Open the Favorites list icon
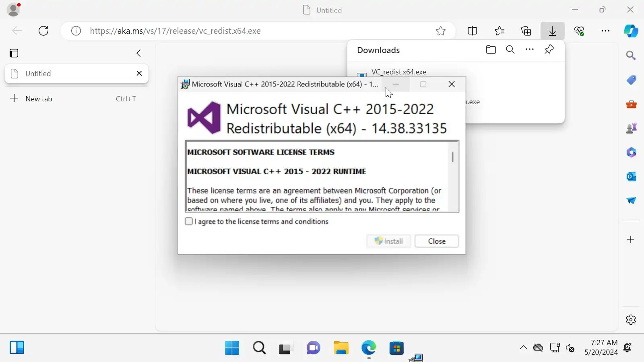Image resolution: width=644 pixels, height=362 pixels. point(500,31)
